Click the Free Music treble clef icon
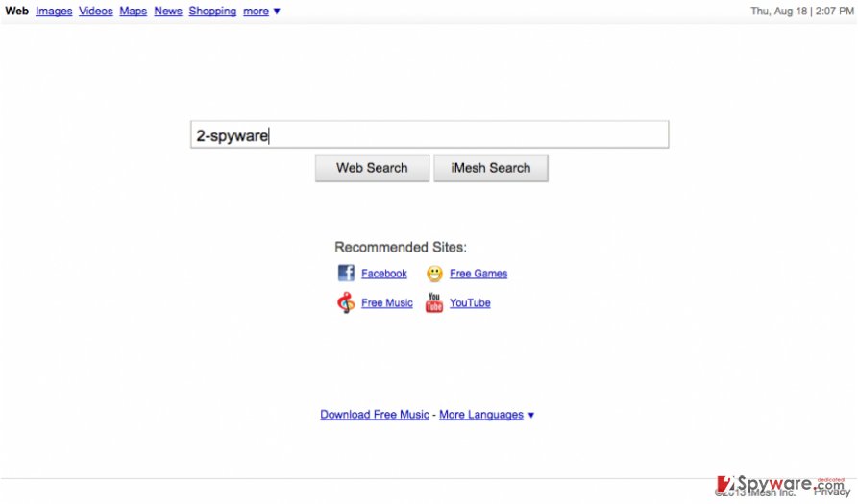 pos(346,302)
